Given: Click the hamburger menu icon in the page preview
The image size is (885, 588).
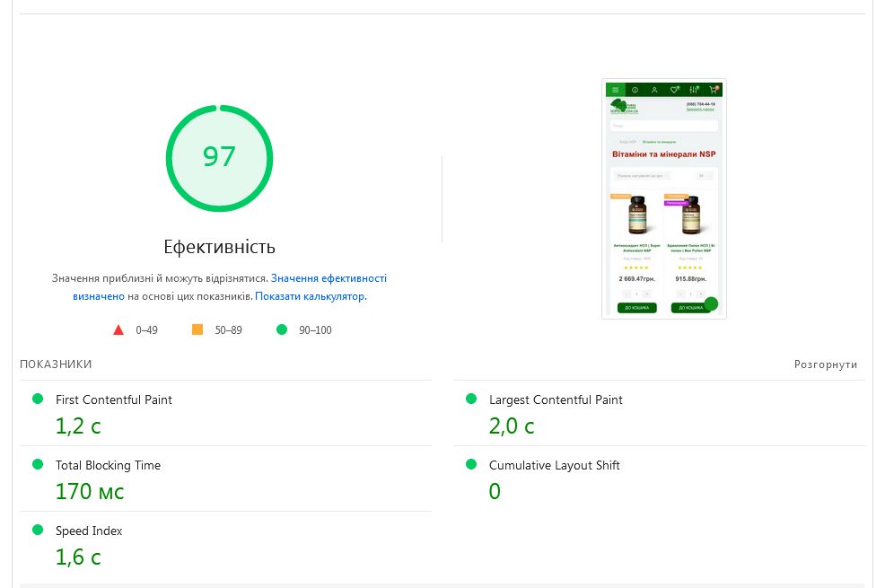Looking at the screenshot, I should coord(615,90).
